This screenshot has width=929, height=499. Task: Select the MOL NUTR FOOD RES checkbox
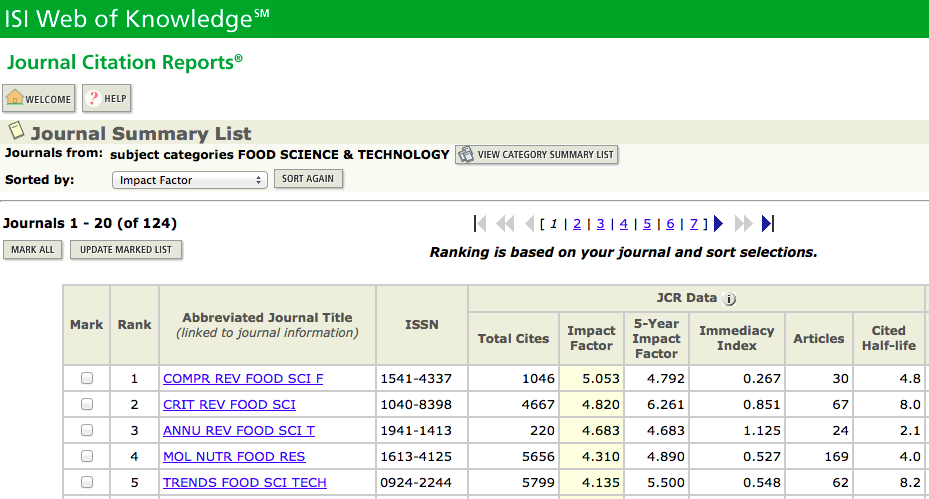[87, 457]
